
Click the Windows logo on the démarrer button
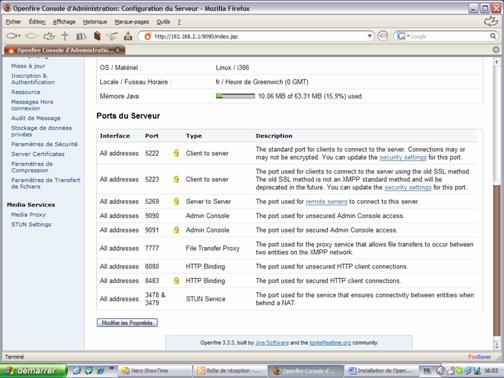(x=10, y=370)
